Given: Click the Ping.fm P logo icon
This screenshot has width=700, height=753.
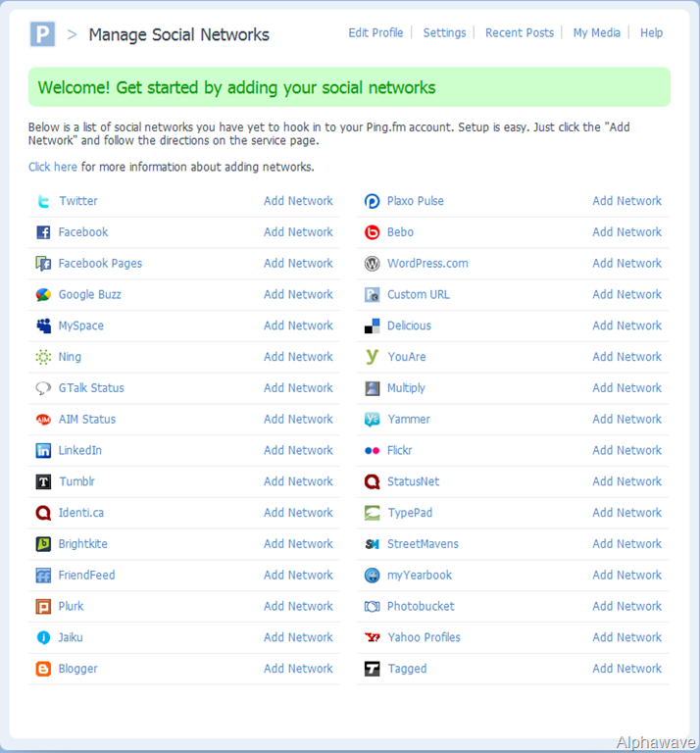Looking at the screenshot, I should coord(42,34).
